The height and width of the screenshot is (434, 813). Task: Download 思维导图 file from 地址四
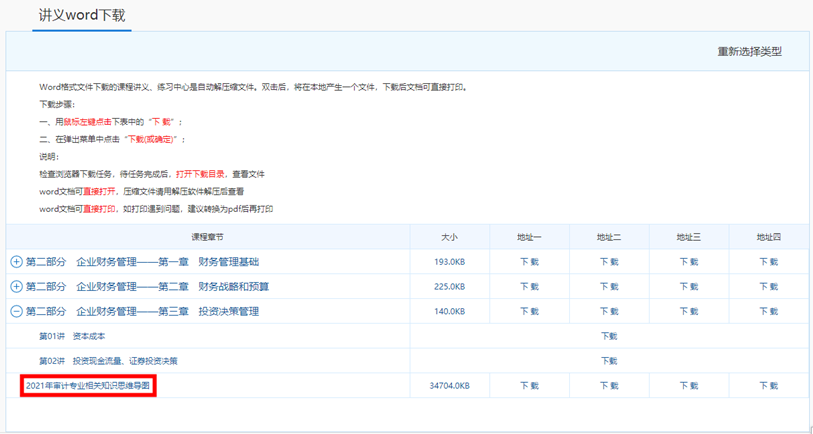(768, 386)
